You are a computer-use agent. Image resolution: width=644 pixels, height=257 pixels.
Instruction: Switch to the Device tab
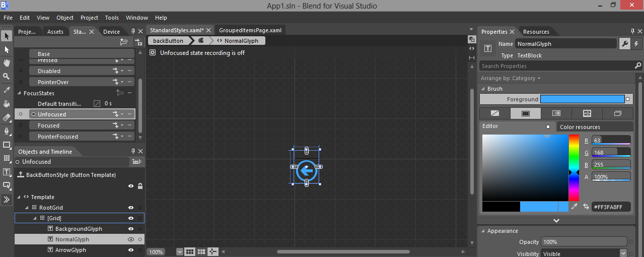(x=111, y=32)
